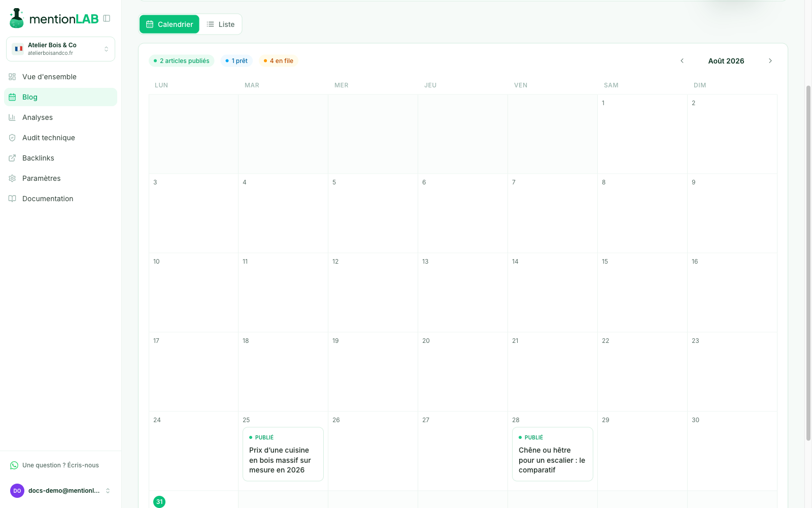The image size is (812, 508).
Task: Go to Analyses page
Action: pos(60,117)
